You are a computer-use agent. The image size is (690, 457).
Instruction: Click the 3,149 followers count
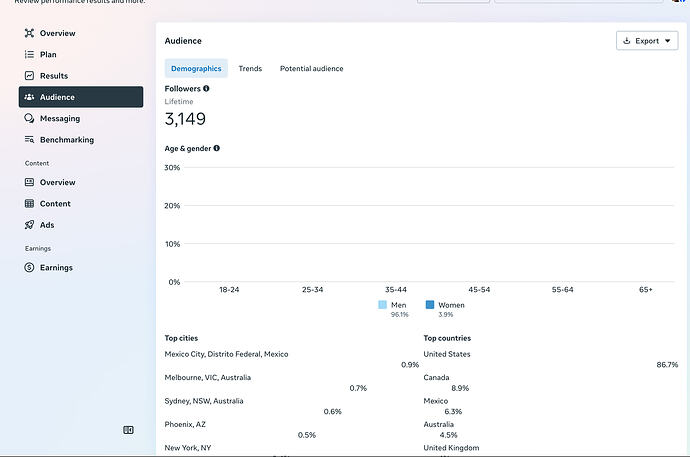pyautogui.click(x=185, y=119)
